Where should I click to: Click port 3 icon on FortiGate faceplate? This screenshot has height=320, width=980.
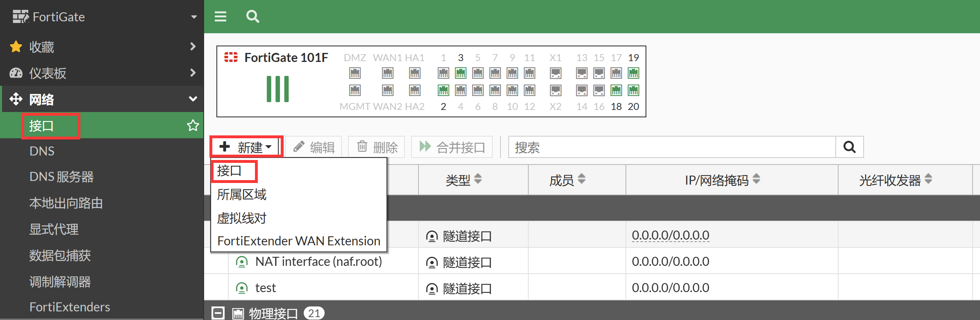(x=461, y=73)
